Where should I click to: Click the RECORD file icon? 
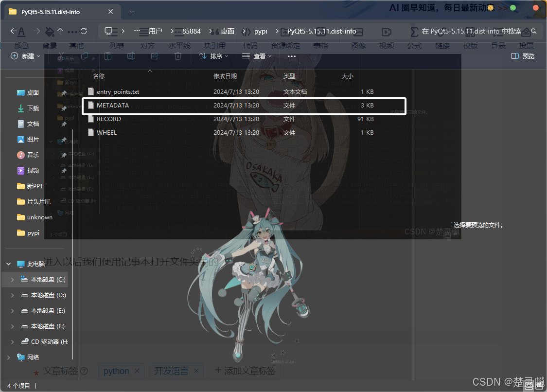tap(91, 119)
